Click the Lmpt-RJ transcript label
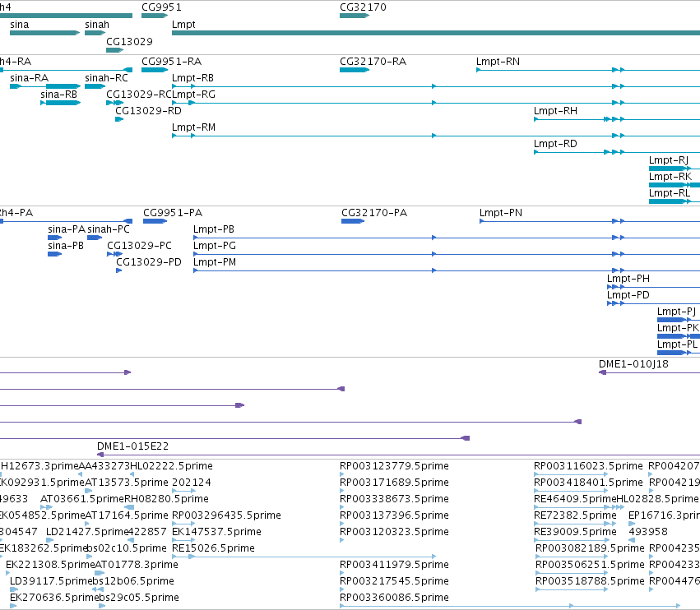Viewport: 700px width, 610px height. (669, 160)
